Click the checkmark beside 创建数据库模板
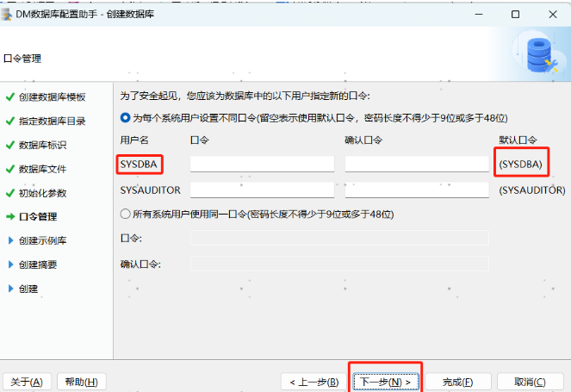 (x=10, y=97)
